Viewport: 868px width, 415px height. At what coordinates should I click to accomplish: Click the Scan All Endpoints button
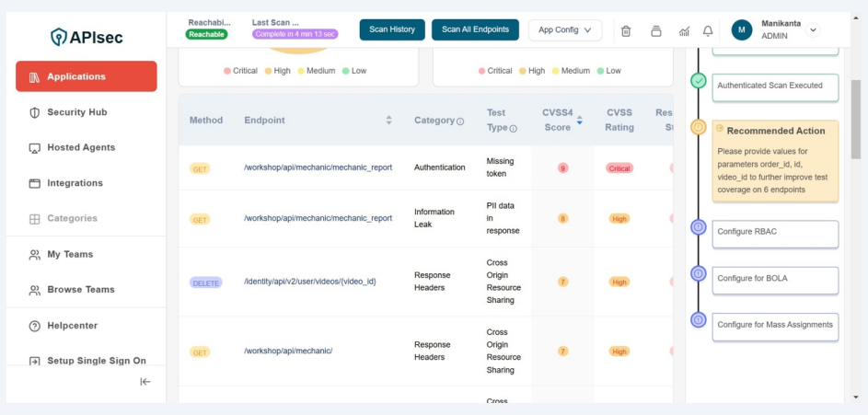click(475, 30)
